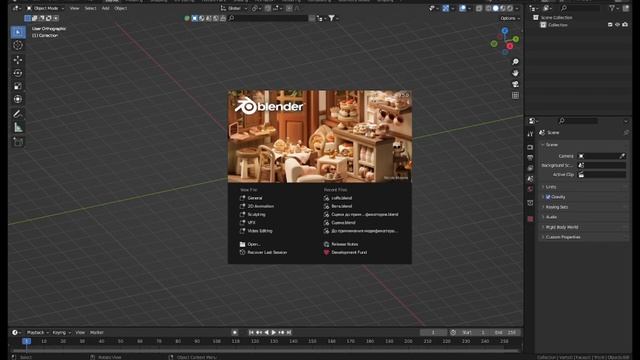The height and width of the screenshot is (360, 640).
Task: Select wireframe viewport shading mode
Action: [x=489, y=8]
